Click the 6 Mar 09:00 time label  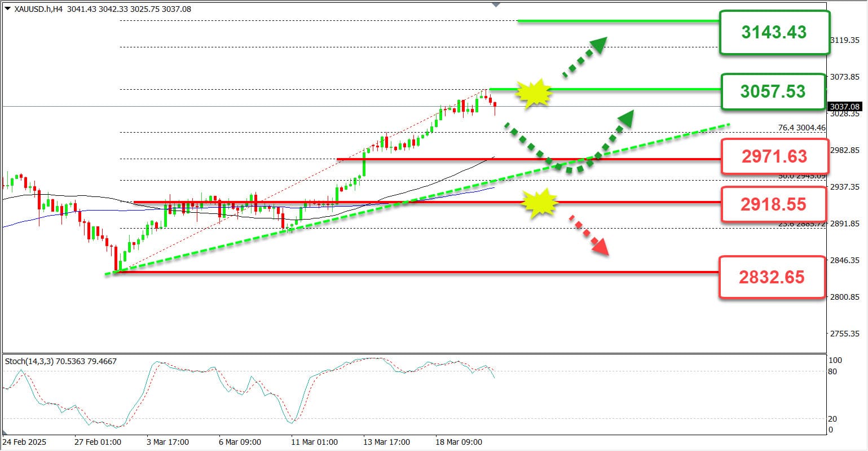tap(240, 442)
